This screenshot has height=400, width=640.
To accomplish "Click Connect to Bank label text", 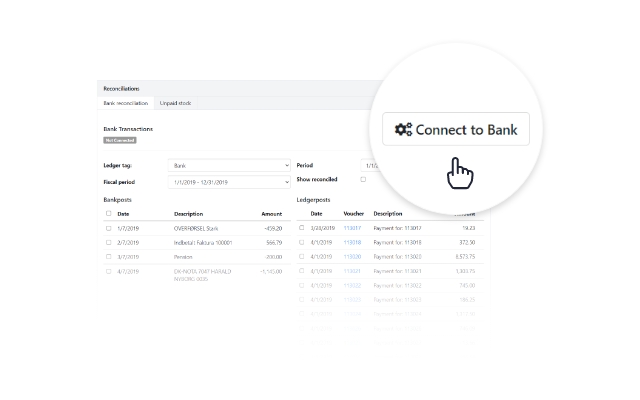I will pos(467,130).
